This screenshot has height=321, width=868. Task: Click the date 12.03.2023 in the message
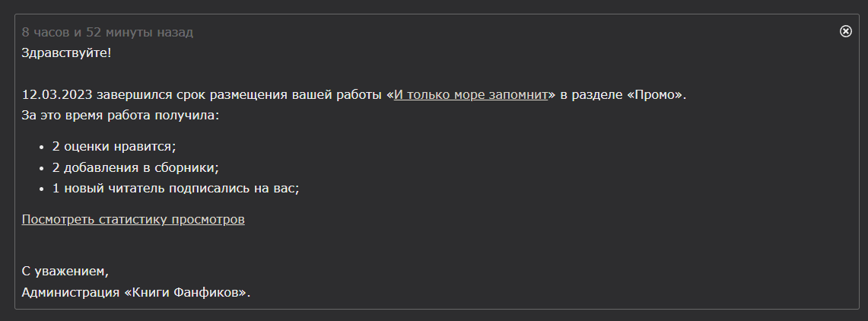click(57, 94)
